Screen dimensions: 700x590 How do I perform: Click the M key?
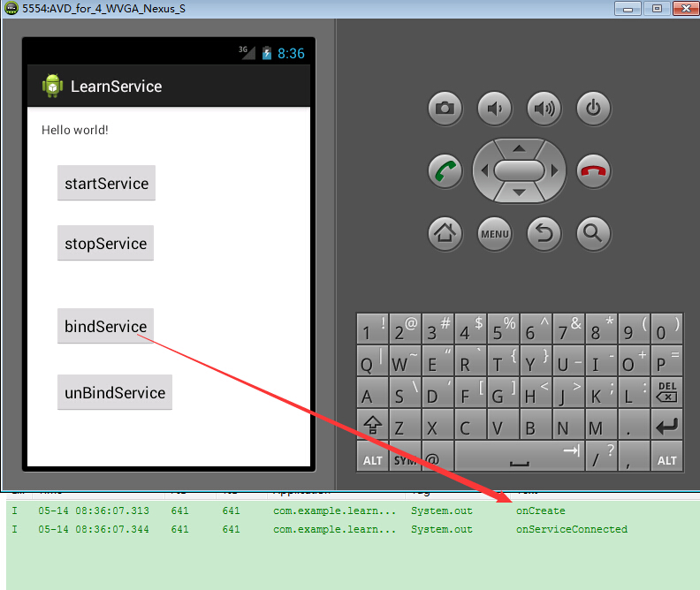601,425
